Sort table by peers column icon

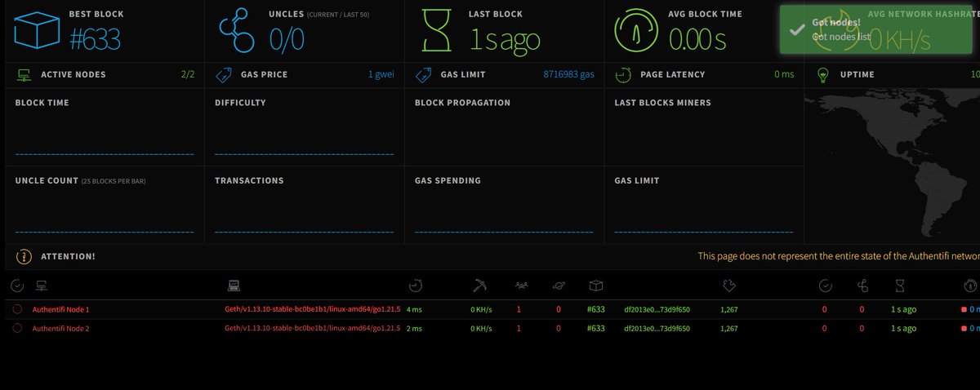(x=522, y=286)
